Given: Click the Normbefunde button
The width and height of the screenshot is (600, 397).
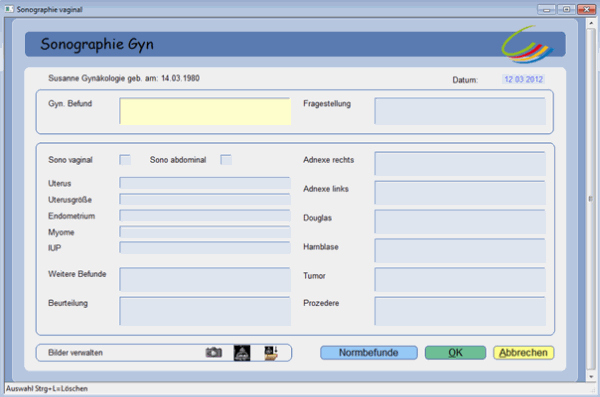Looking at the screenshot, I should point(368,353).
